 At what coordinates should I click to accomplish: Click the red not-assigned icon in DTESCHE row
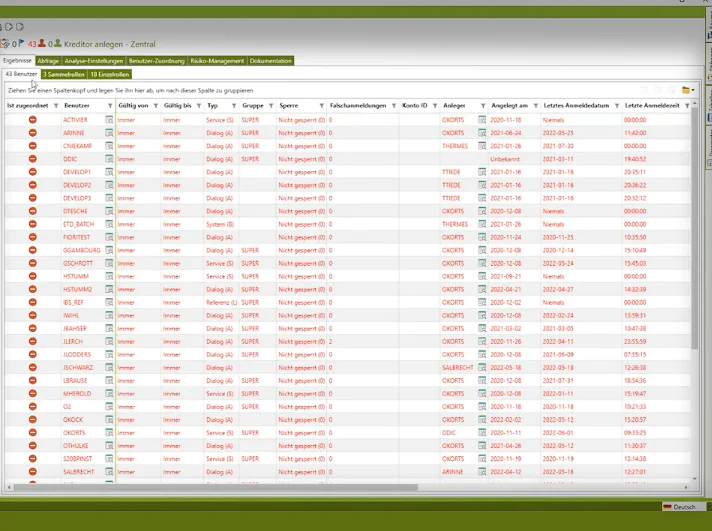(x=33, y=211)
